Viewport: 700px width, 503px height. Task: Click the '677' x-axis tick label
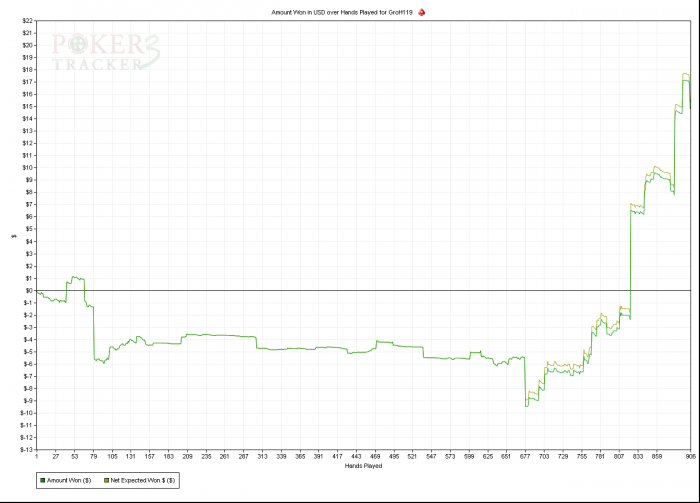tap(525, 457)
